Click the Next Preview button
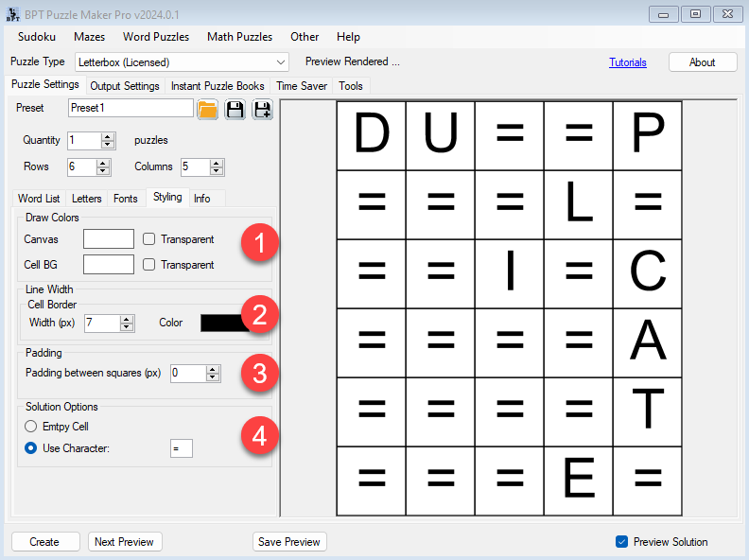The height and width of the screenshot is (560, 749). 125,542
